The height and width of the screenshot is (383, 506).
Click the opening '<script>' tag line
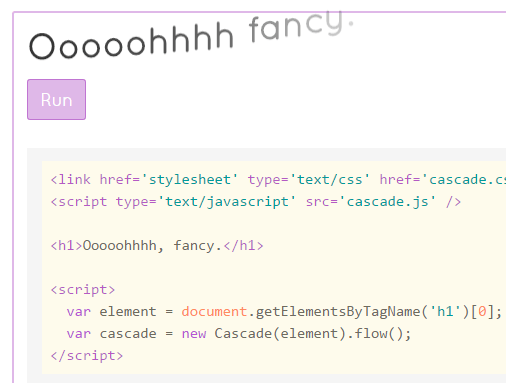pyautogui.click(x=83, y=290)
